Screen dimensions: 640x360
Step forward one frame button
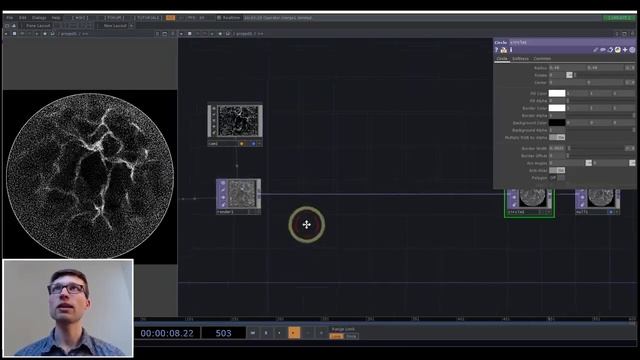coord(321,333)
